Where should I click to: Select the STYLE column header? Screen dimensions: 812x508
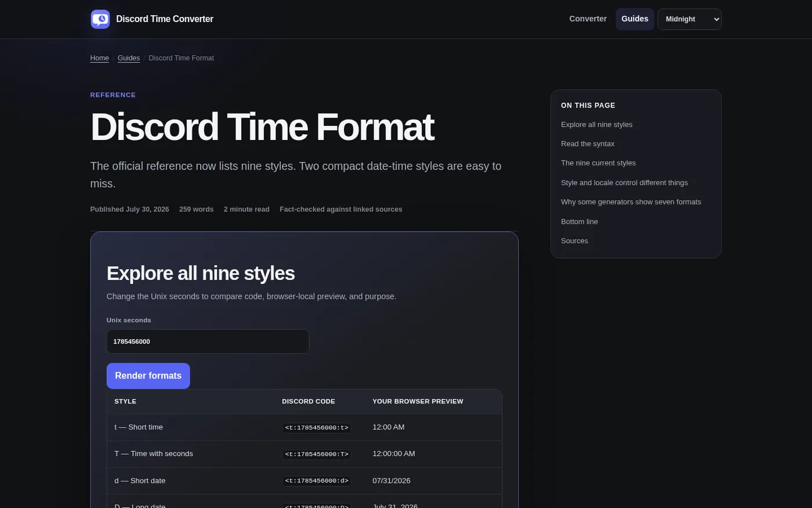[x=125, y=401]
